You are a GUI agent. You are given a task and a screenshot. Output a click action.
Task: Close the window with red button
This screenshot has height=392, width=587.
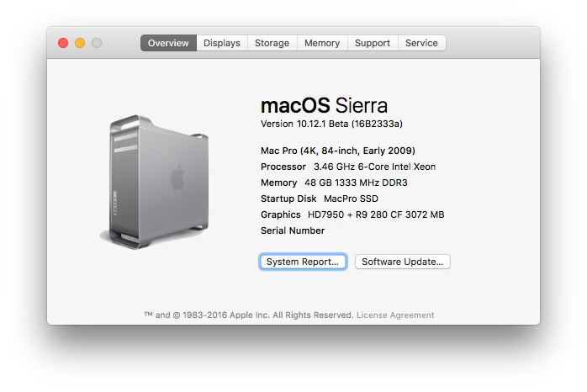pos(63,43)
